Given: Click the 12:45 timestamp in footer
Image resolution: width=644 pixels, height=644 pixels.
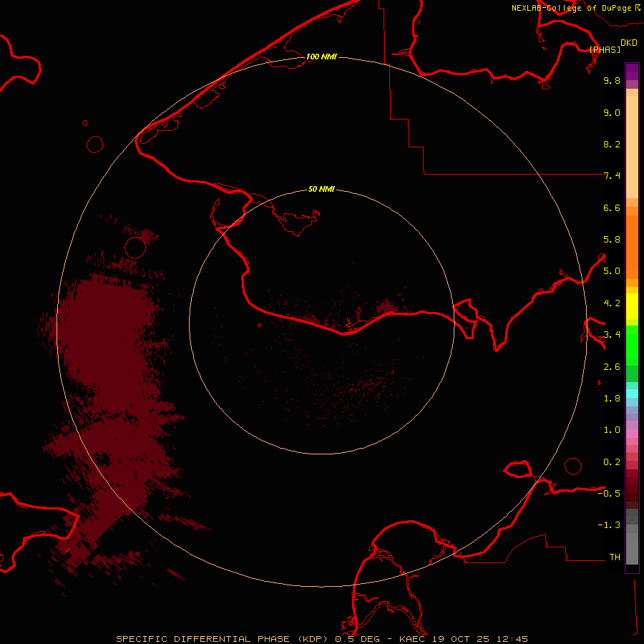Looking at the screenshot, I should (512, 639).
